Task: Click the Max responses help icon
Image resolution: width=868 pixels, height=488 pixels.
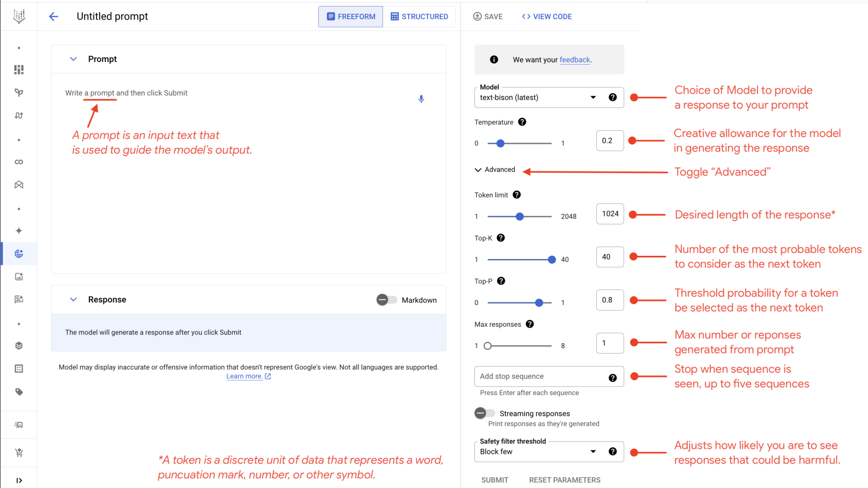Action: [x=530, y=324]
